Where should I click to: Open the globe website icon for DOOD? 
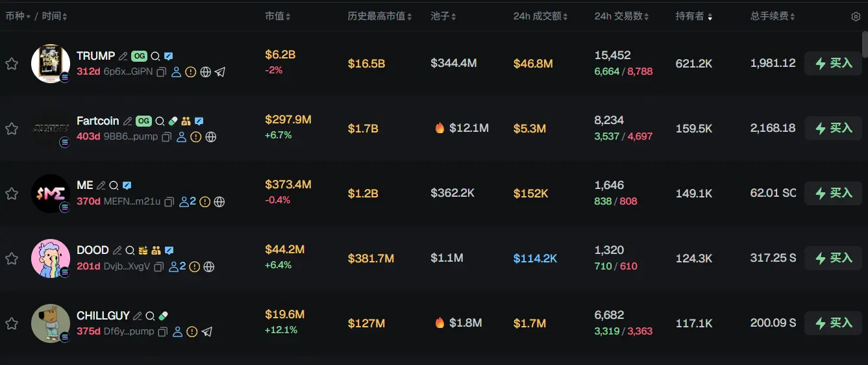(209, 267)
